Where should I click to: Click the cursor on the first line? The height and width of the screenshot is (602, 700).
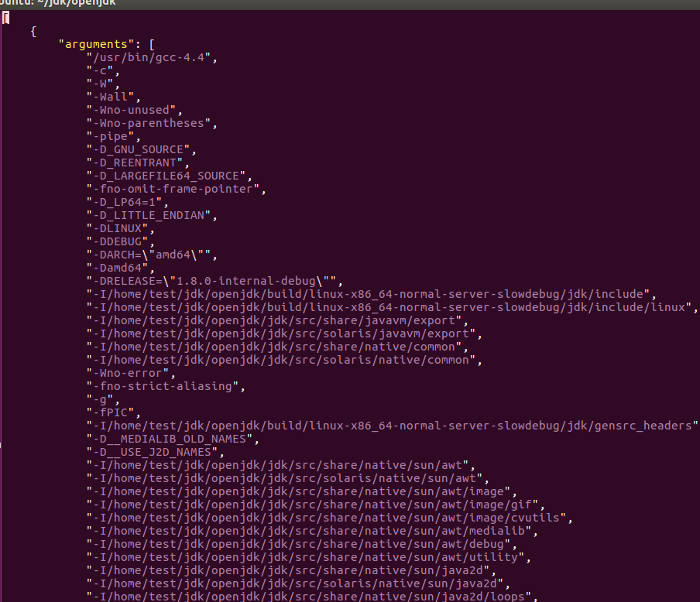point(5,18)
